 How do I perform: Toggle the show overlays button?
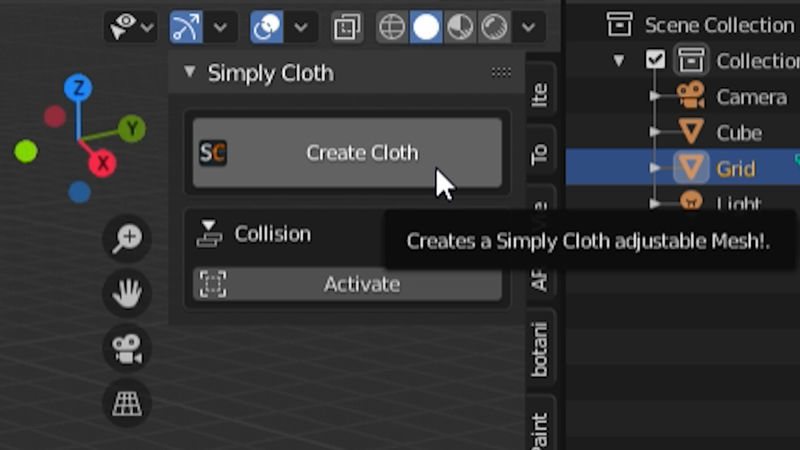click(x=266, y=27)
